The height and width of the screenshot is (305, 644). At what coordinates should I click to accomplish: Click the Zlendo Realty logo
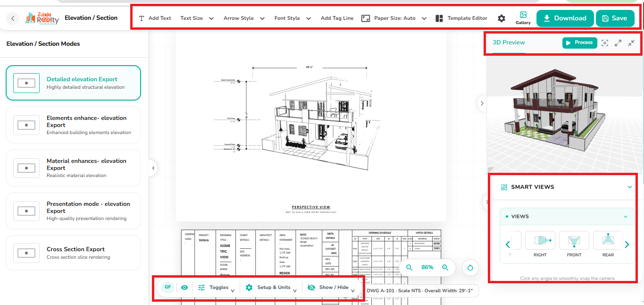click(42, 18)
